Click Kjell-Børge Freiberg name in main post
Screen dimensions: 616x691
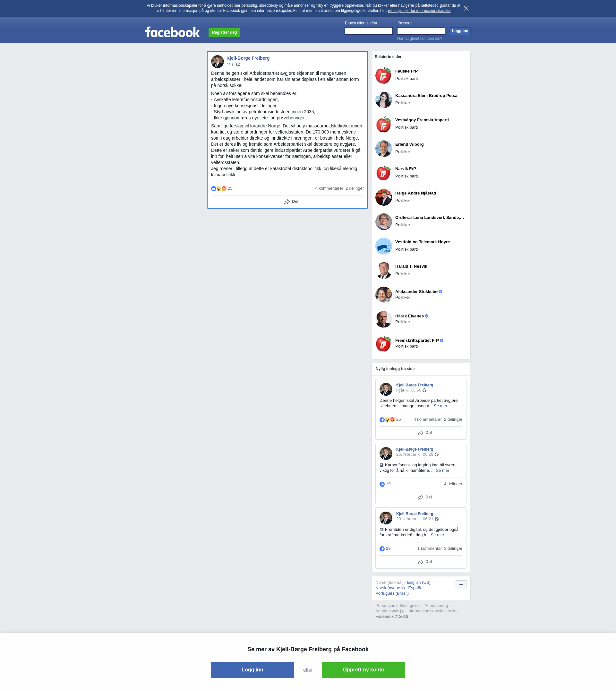point(248,58)
